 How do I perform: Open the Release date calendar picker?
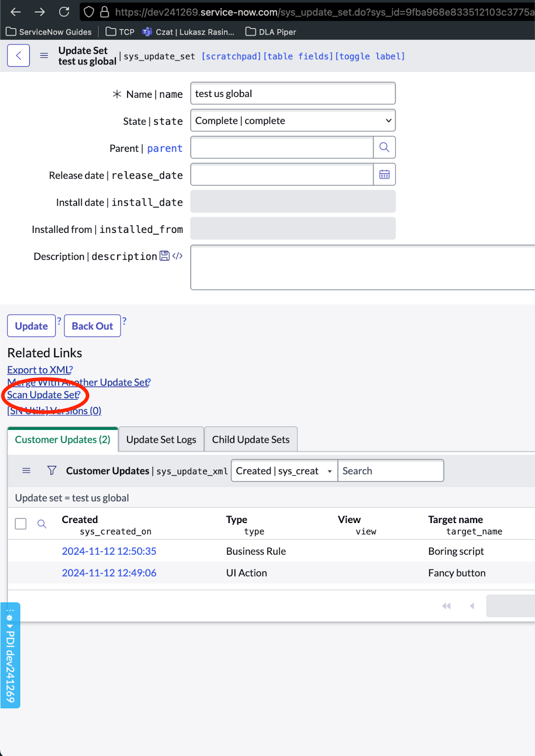click(x=384, y=174)
